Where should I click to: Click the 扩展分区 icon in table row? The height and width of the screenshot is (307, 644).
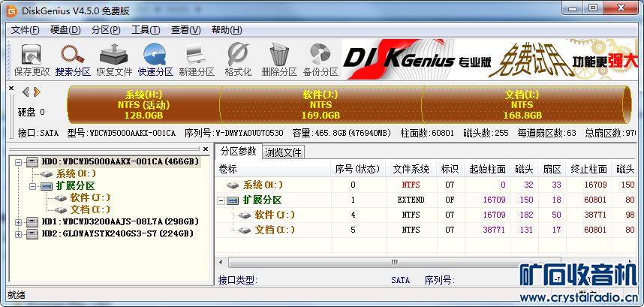coord(233,200)
